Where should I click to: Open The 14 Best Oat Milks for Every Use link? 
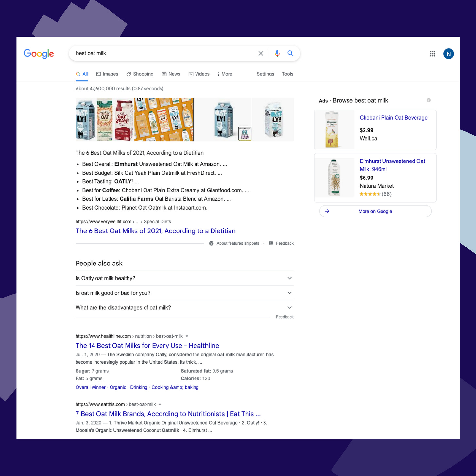click(147, 346)
